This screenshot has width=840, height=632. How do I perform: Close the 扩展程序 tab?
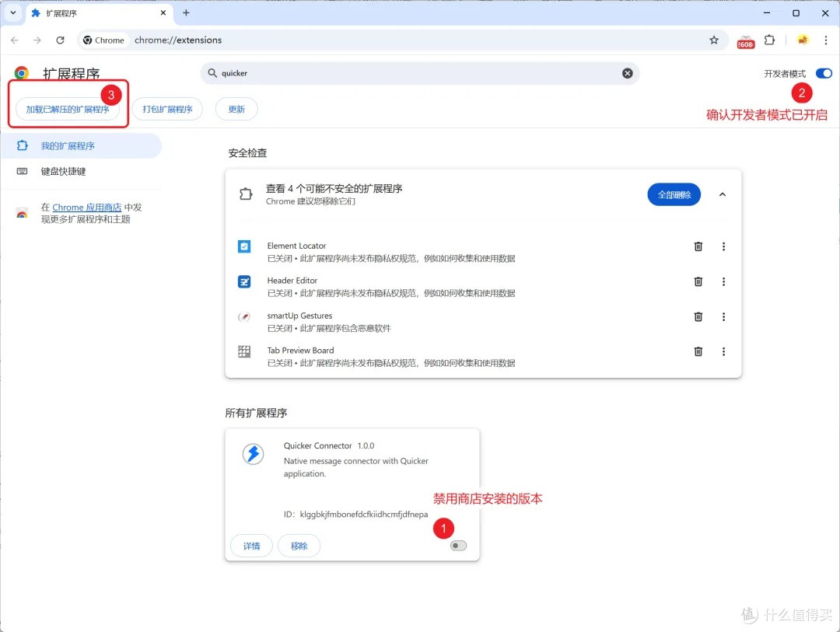(x=163, y=13)
